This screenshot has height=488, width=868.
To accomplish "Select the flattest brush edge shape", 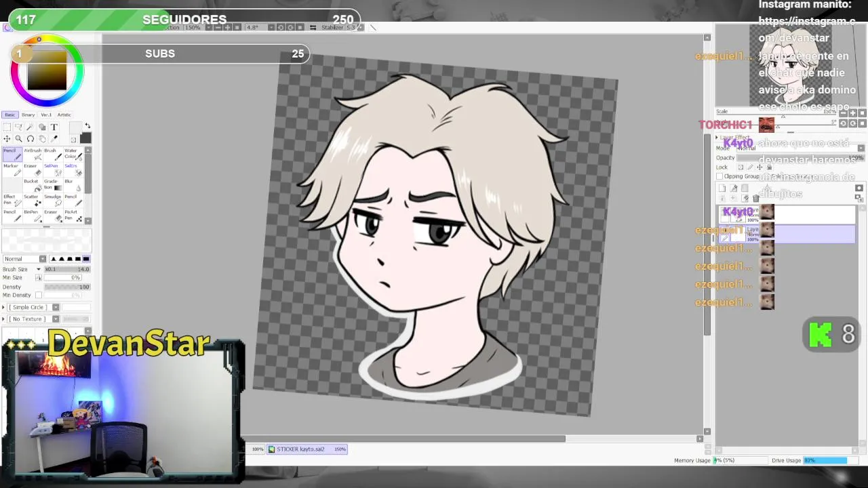I will [86, 259].
